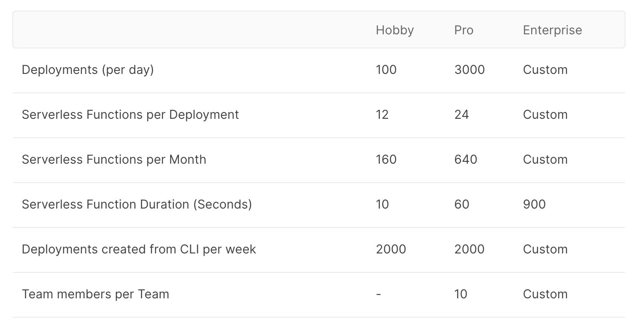Viewport: 644px width, 330px height.
Task: Select Serverless Function Duration (Seconds) label
Action: tap(137, 205)
